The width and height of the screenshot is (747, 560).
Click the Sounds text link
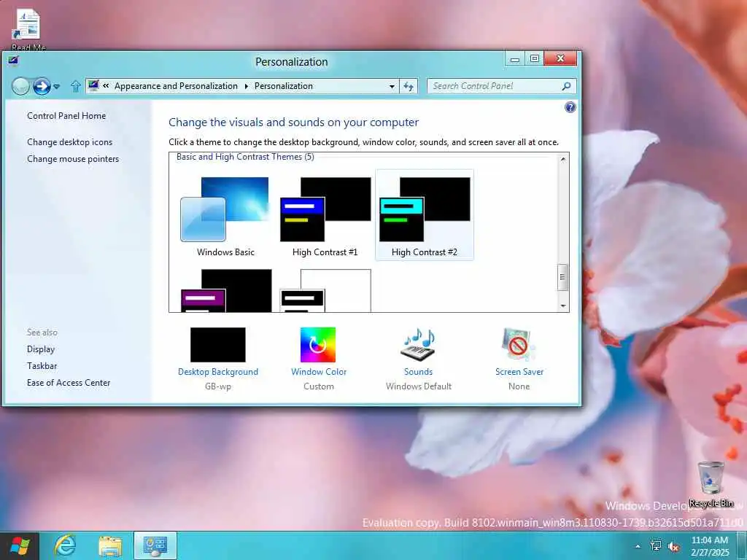[x=418, y=371]
